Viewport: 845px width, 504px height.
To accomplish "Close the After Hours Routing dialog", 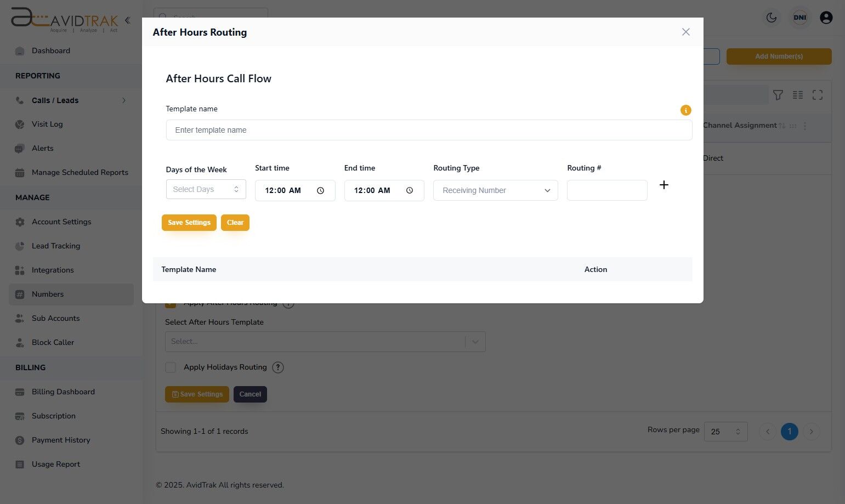I will pyautogui.click(x=685, y=32).
